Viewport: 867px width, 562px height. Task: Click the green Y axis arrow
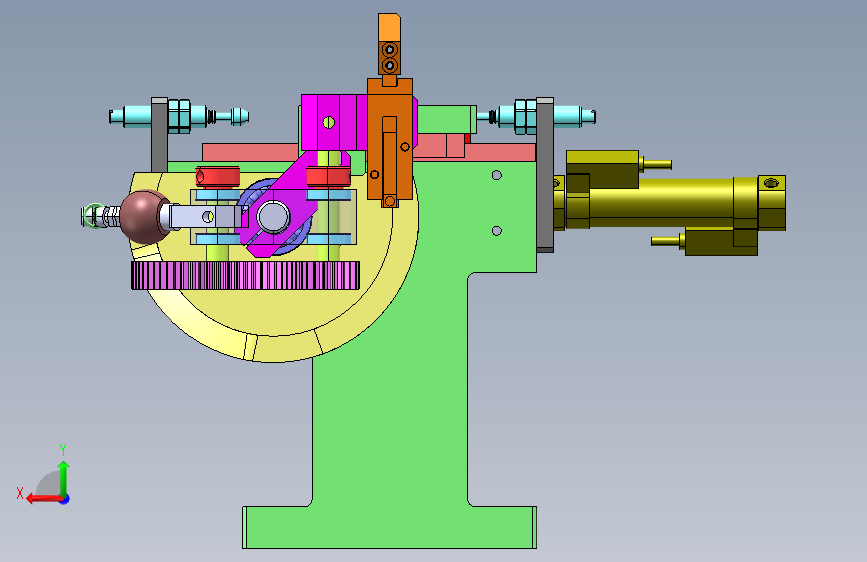click(64, 478)
